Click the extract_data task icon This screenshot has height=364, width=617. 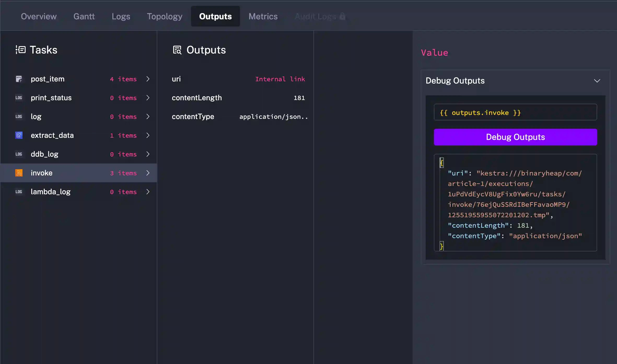19,135
